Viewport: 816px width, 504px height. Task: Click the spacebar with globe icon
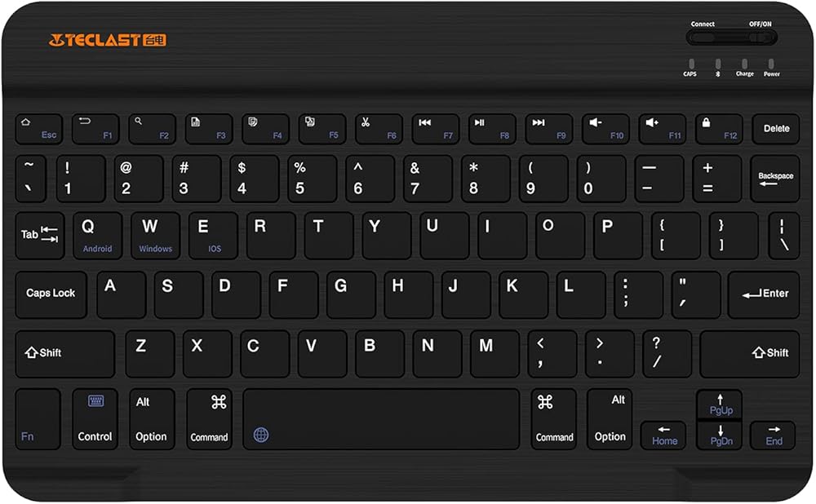coord(381,419)
